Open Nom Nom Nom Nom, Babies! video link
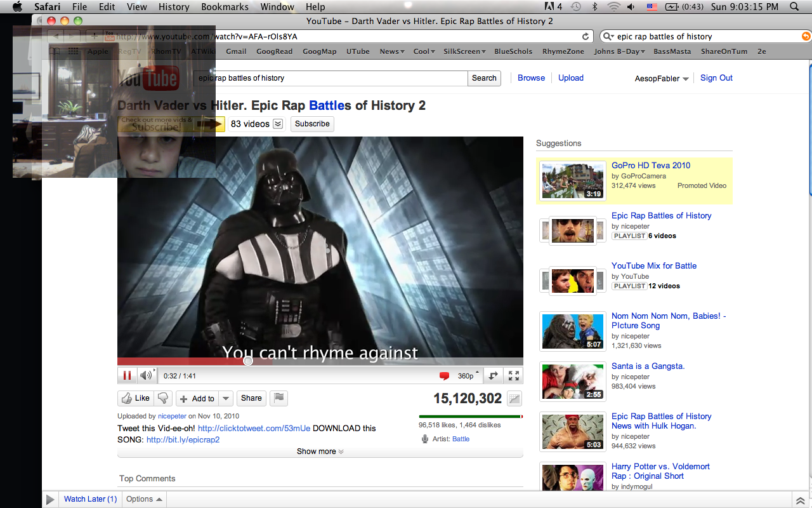The width and height of the screenshot is (812, 508). (669, 321)
